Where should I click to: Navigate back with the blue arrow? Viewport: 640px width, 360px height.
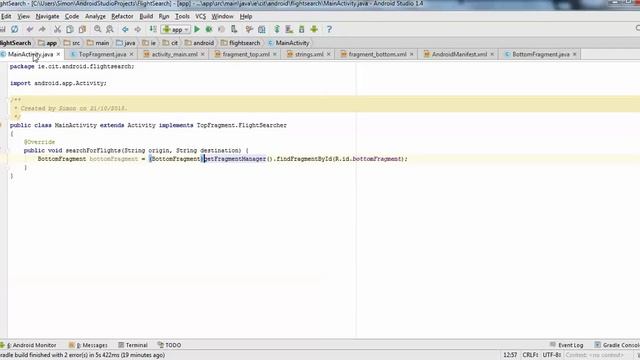[x=125, y=29]
